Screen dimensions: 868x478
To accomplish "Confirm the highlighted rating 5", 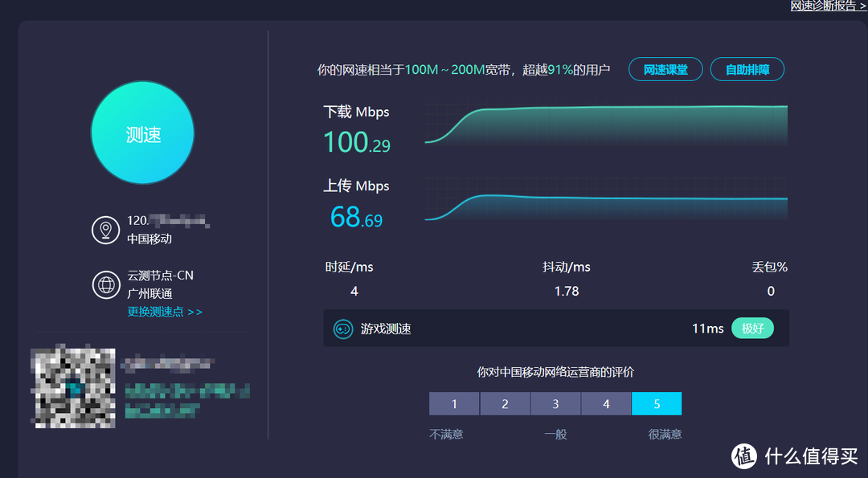I will [657, 403].
